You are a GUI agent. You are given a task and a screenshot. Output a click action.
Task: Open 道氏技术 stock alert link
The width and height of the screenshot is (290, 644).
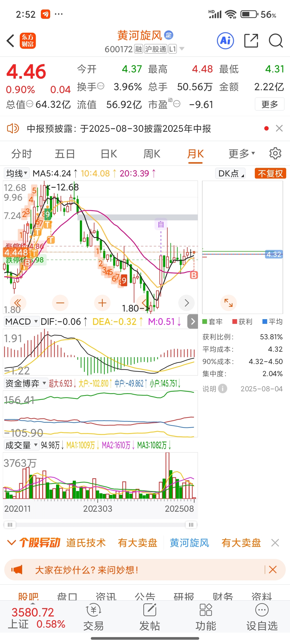tap(86, 543)
